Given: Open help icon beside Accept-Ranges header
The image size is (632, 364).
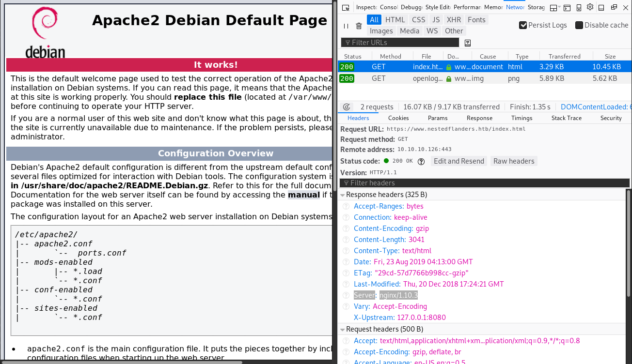Looking at the screenshot, I should coord(346,206).
